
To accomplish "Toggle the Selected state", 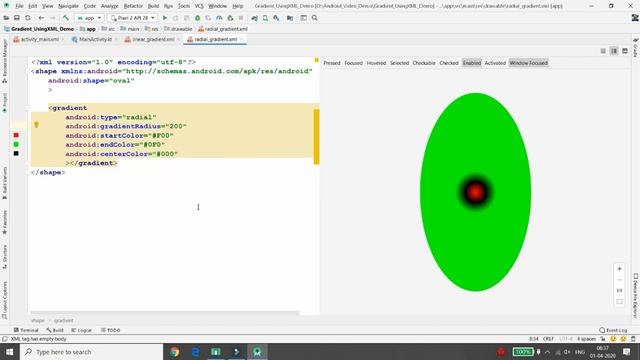I will 399,63.
